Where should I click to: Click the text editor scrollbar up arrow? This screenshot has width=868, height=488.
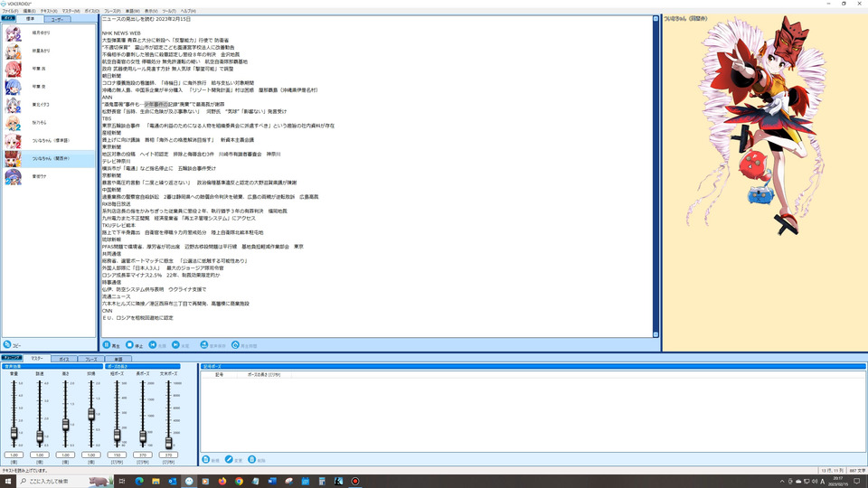pos(656,19)
